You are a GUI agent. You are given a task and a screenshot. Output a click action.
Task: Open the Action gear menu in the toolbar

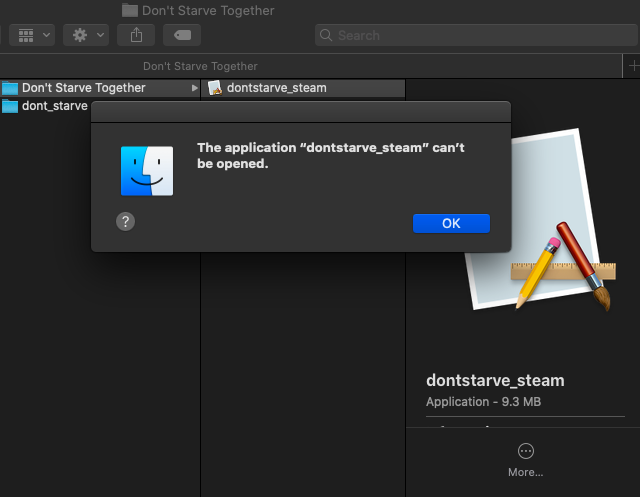pyautogui.click(x=86, y=35)
